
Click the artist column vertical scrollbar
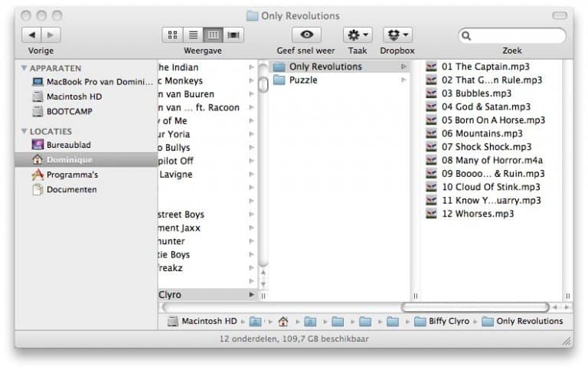263,84
